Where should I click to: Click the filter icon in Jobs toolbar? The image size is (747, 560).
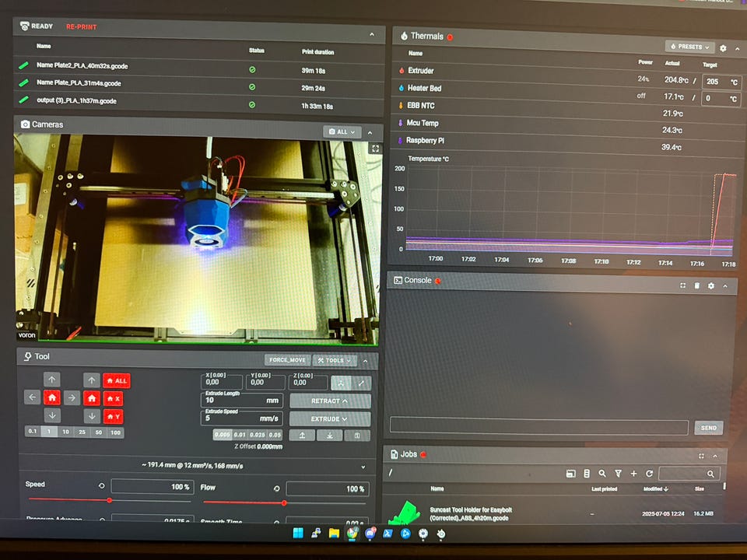coord(618,474)
